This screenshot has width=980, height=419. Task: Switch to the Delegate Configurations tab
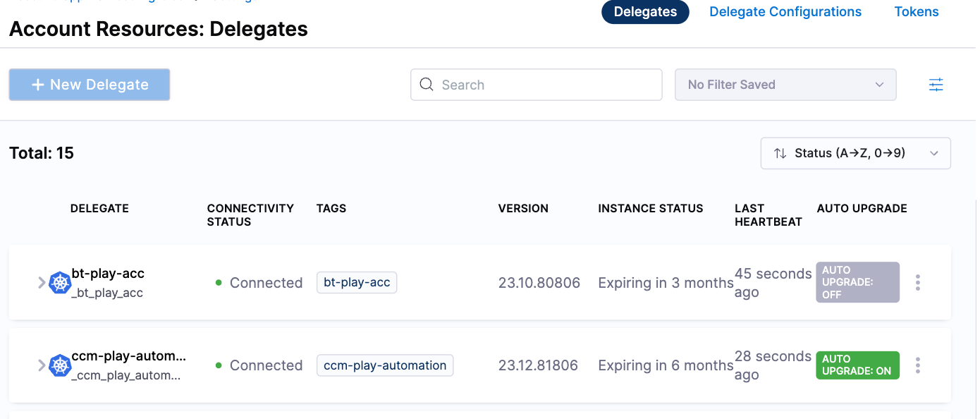pos(785,12)
